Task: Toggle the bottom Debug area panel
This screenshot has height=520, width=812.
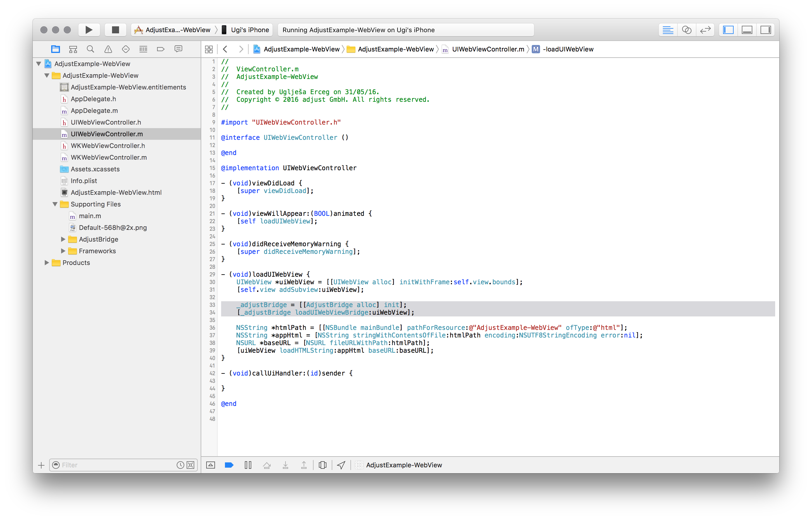Action: click(x=747, y=30)
